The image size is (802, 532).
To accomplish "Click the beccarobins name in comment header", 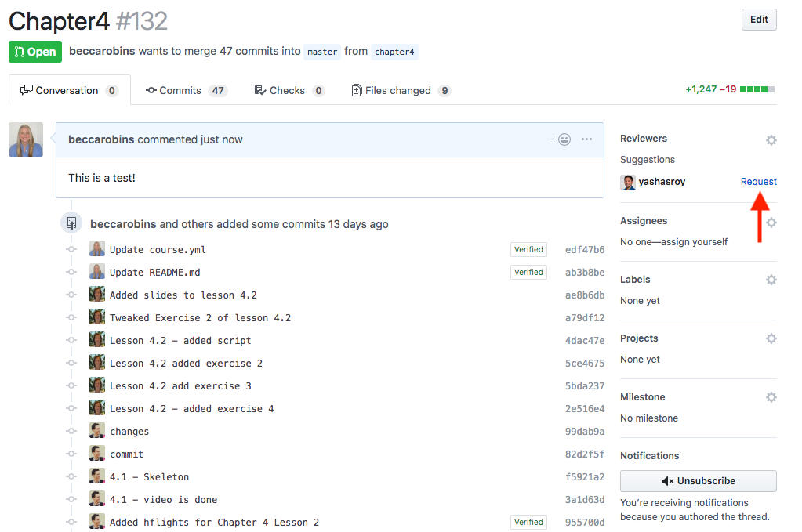I will tap(101, 139).
